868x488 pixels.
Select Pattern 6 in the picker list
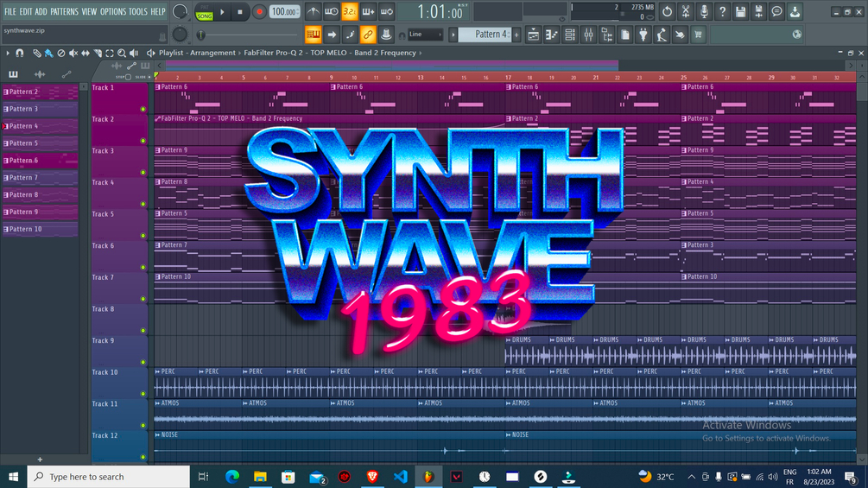[x=40, y=161]
